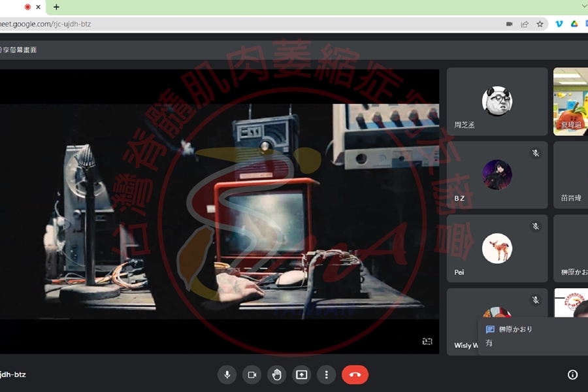Click the Pei deer avatar

[497, 248]
